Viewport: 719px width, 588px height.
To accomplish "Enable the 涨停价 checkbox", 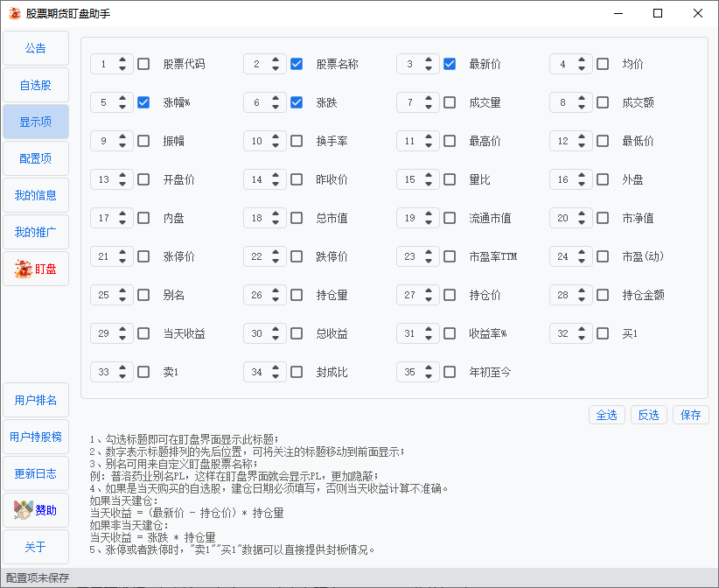I will tap(143, 256).
